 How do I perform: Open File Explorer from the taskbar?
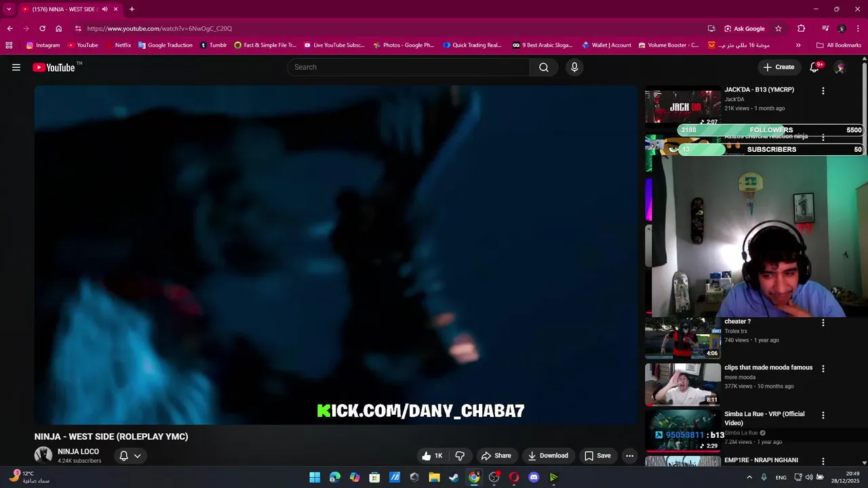point(434,477)
